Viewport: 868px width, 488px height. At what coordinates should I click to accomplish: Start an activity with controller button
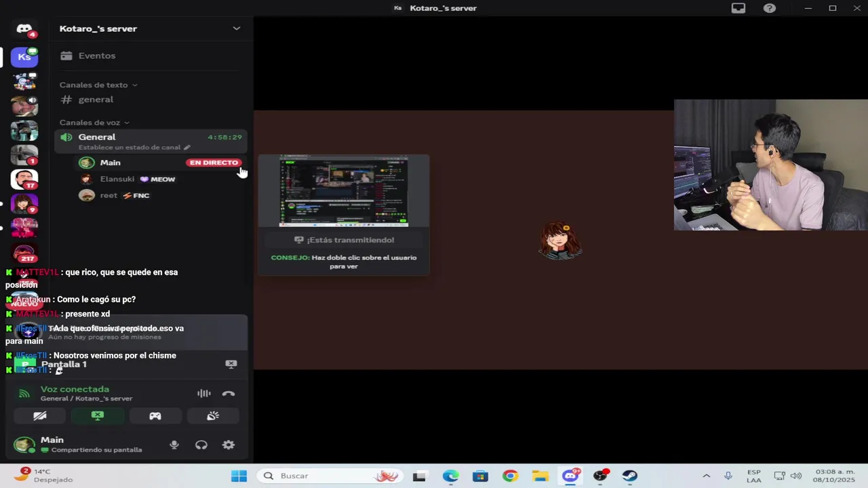click(155, 416)
